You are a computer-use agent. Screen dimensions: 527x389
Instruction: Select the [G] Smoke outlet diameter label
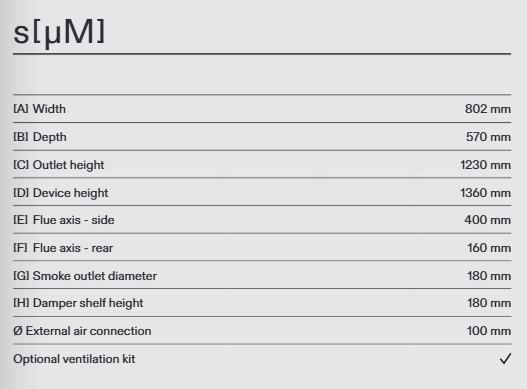pos(85,276)
